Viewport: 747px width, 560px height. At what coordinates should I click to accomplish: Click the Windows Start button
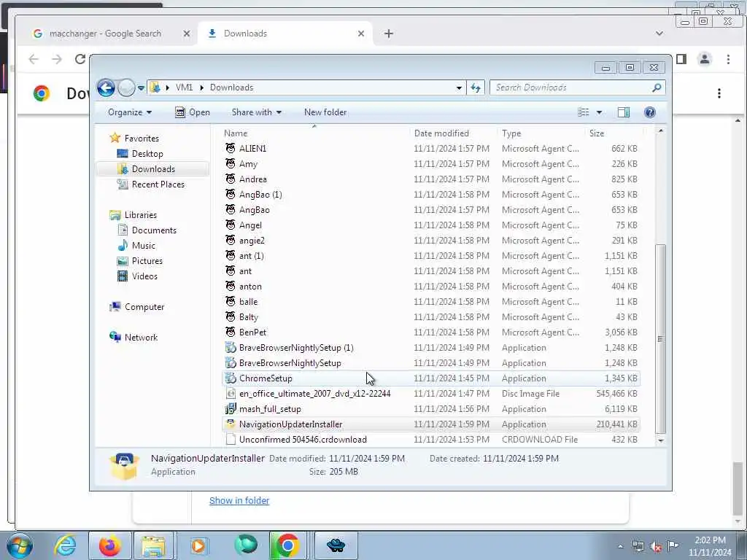tap(20, 545)
